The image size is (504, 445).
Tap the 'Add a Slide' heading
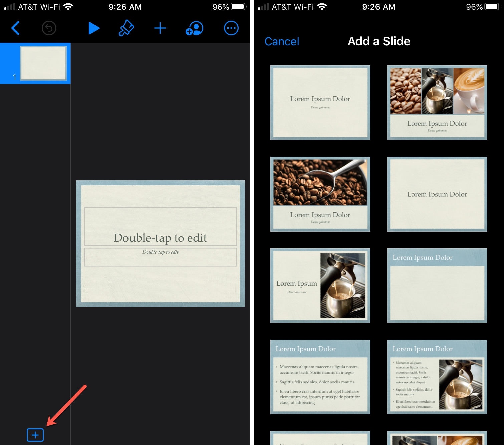click(x=379, y=41)
